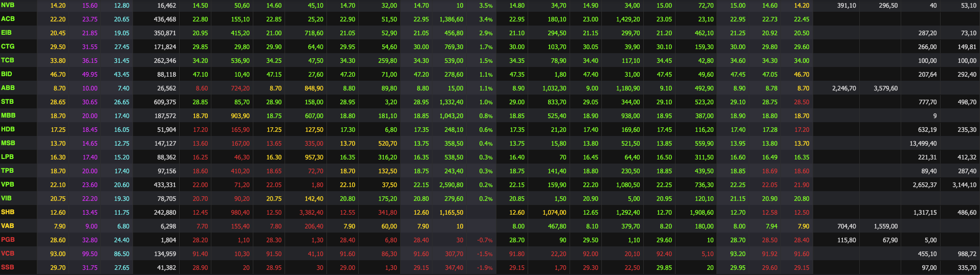Click NVB ceiling price 15.60

click(x=90, y=6)
